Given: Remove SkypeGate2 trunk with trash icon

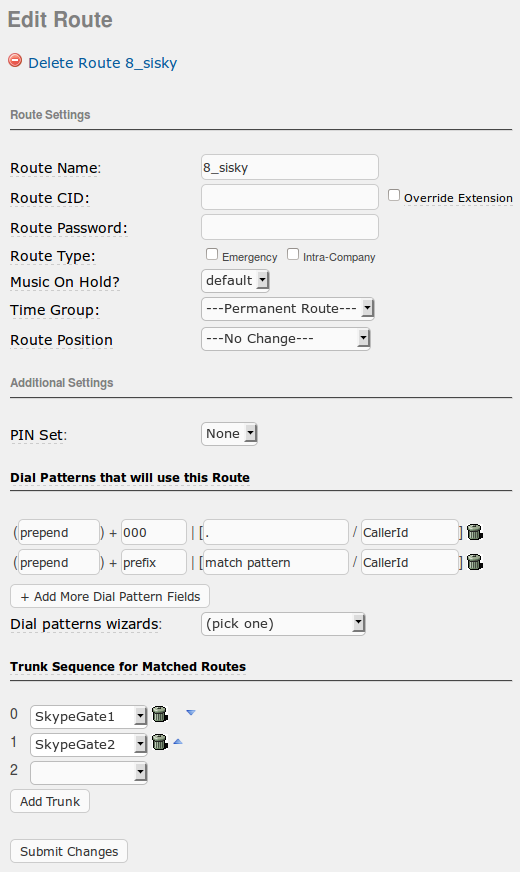Looking at the screenshot, I should pos(160,742).
